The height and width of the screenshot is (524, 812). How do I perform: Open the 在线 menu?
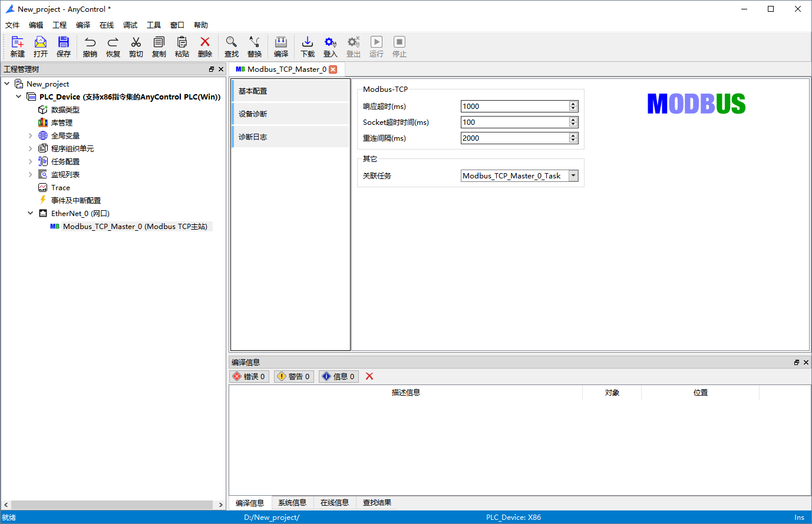coord(107,25)
